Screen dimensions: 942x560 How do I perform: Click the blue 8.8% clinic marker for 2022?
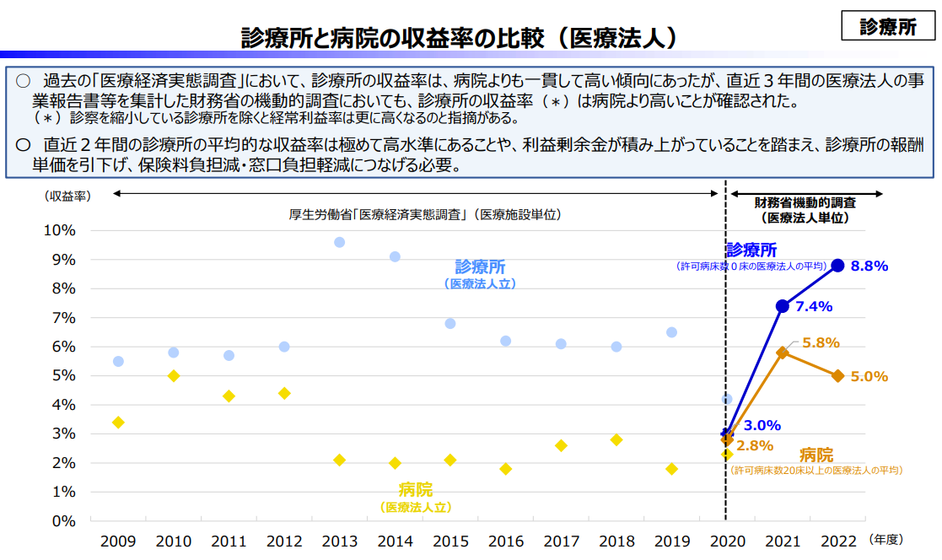pyautogui.click(x=837, y=266)
